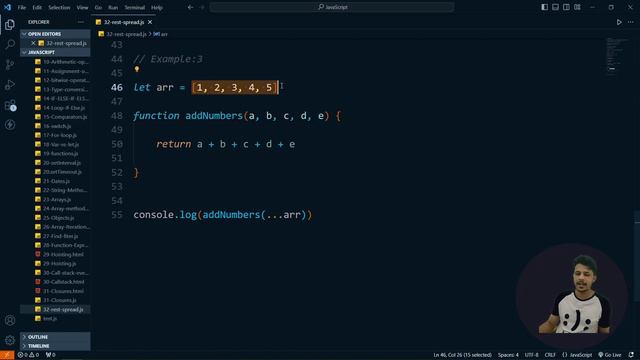This screenshot has width=640, height=360.
Task: Open the Help menu
Action: tap(157, 7)
